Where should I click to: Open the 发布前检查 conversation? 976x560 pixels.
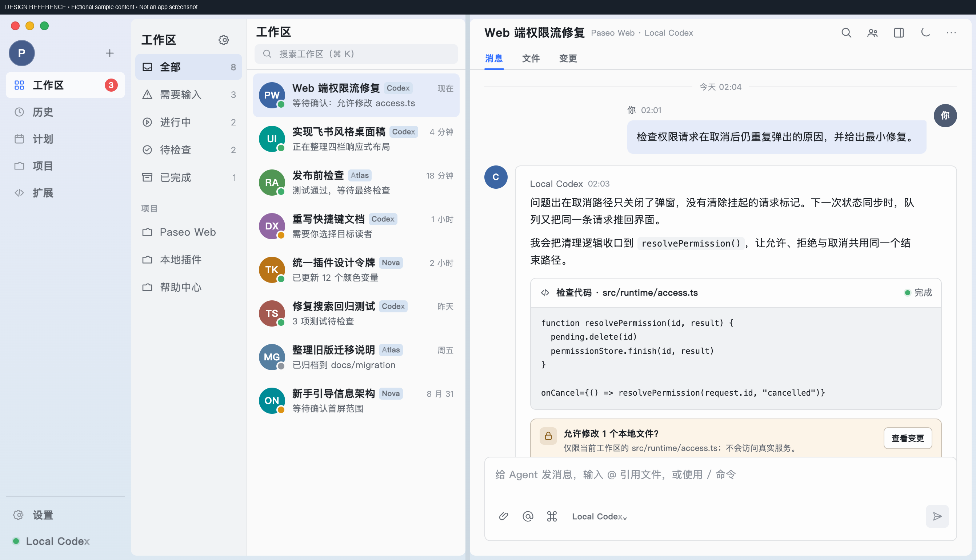pyautogui.click(x=356, y=182)
